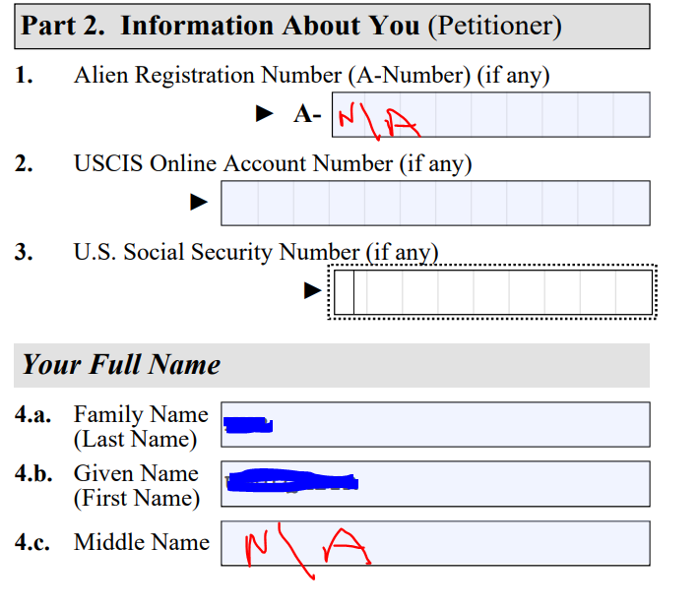Click the USCIS Online Account Number label
The width and height of the screenshot is (700, 609).
click(273, 163)
